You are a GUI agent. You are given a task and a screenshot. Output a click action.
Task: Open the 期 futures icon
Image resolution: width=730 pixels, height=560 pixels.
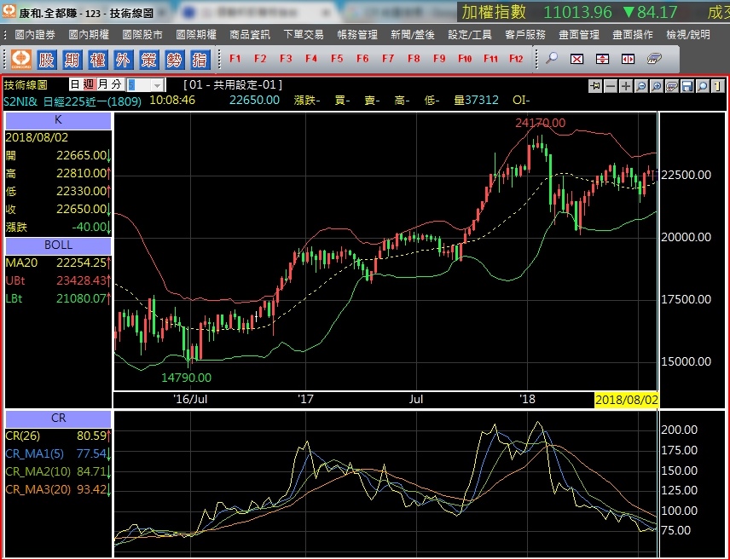[x=72, y=59]
